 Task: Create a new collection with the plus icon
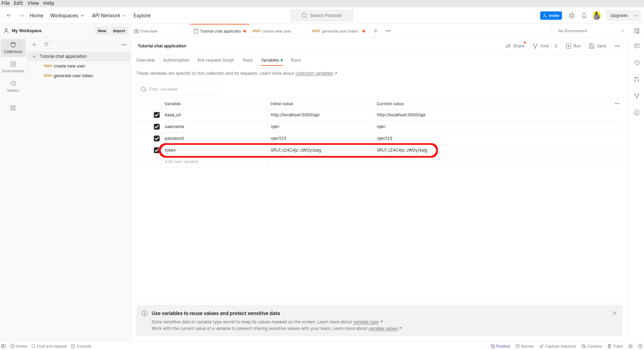[x=34, y=45]
